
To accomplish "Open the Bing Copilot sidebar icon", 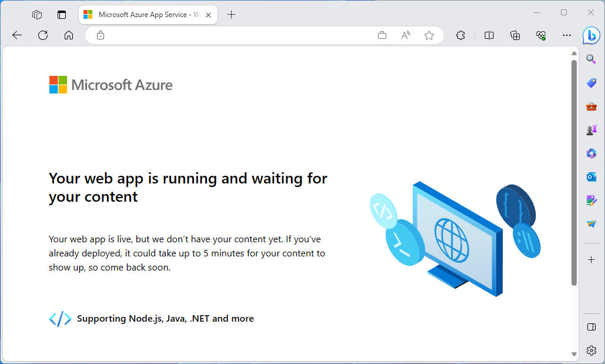I will (591, 36).
